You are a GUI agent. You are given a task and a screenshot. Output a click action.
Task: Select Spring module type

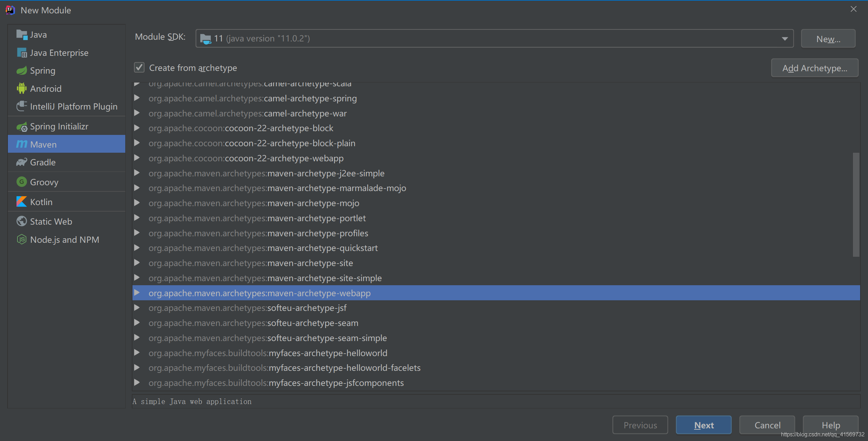point(67,71)
